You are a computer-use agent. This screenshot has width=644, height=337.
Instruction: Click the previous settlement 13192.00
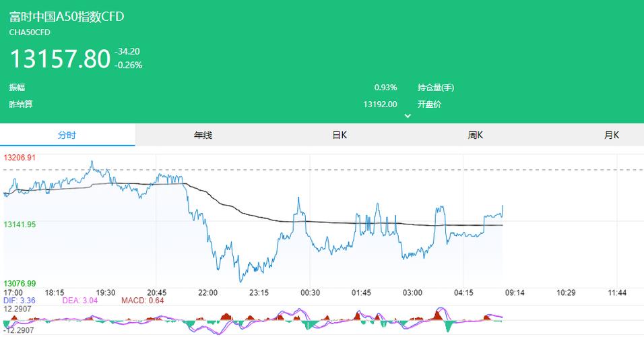(381, 104)
